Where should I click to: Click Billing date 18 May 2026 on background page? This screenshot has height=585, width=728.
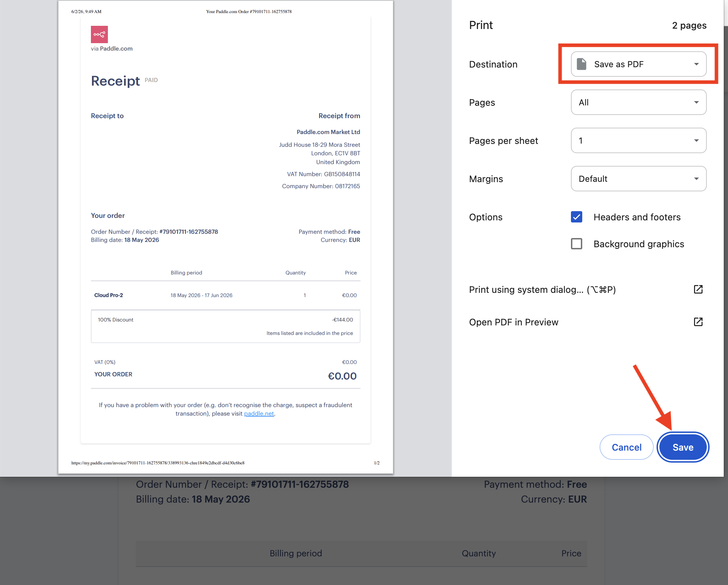click(193, 499)
